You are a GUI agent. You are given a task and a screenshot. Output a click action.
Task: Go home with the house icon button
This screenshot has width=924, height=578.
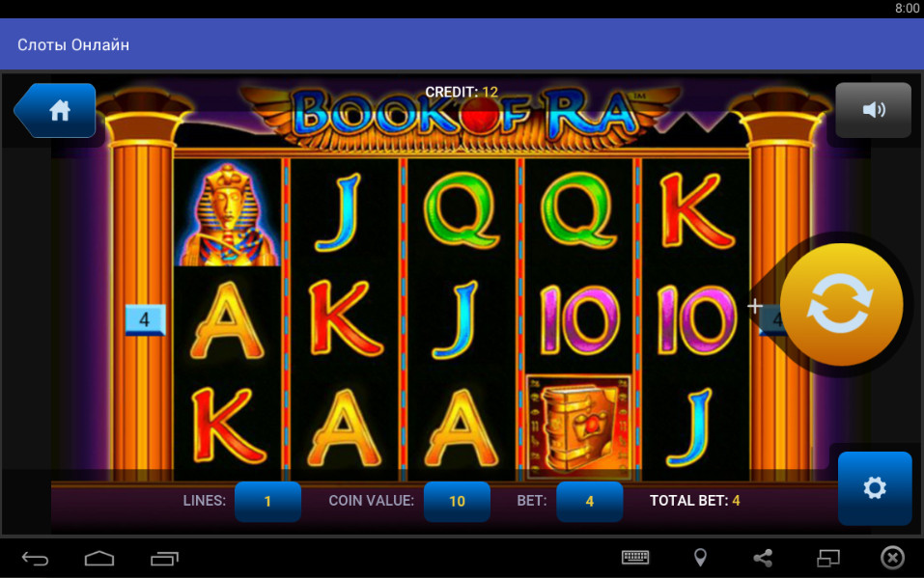(56, 110)
